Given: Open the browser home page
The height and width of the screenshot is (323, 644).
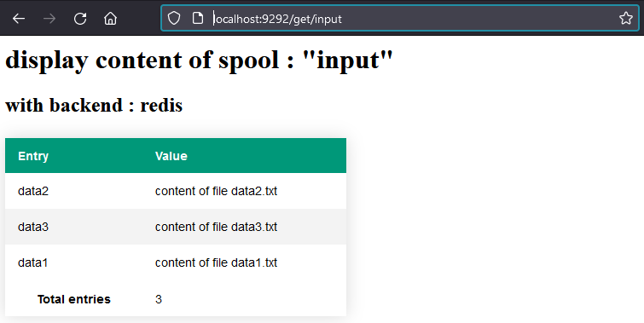Looking at the screenshot, I should click(x=111, y=19).
